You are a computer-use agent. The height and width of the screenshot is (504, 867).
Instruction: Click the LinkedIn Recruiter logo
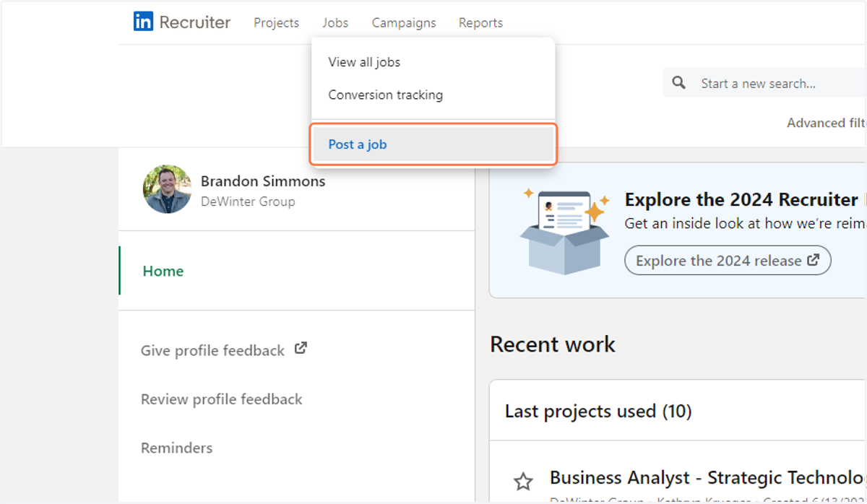[x=182, y=22]
